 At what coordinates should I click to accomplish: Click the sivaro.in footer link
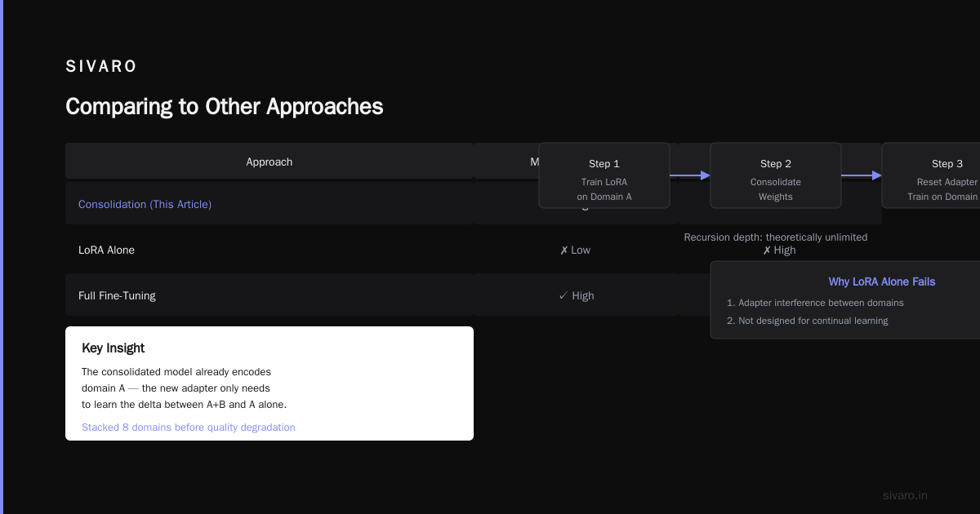pos(905,495)
